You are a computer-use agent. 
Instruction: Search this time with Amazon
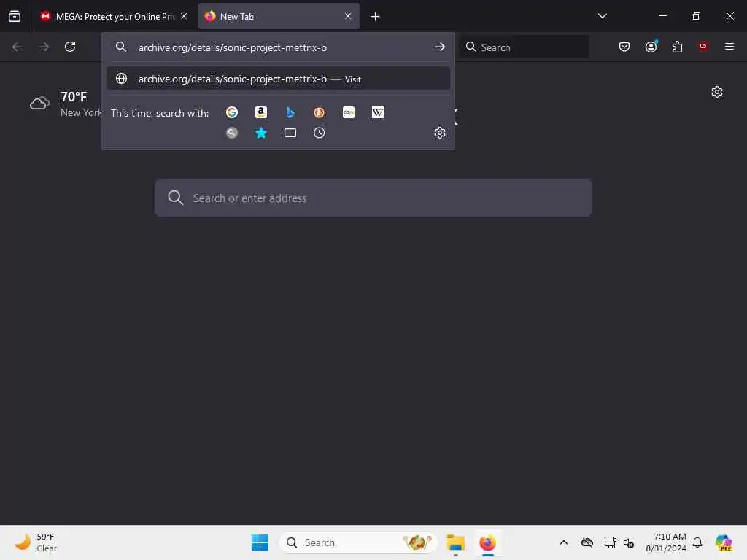261,112
